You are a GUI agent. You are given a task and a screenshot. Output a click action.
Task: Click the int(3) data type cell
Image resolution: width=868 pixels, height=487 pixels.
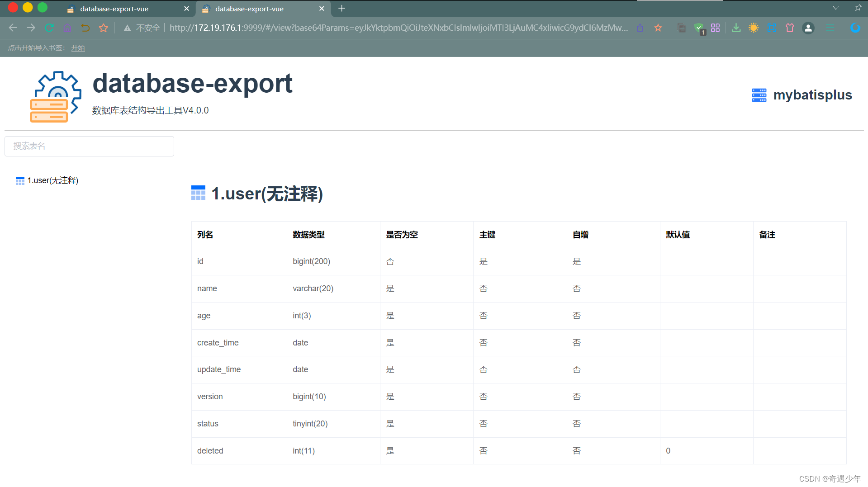(333, 316)
